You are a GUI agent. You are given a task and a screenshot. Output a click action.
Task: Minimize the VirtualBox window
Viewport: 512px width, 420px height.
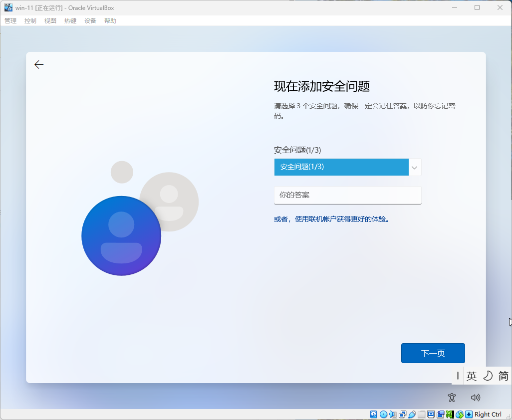tap(455, 7)
